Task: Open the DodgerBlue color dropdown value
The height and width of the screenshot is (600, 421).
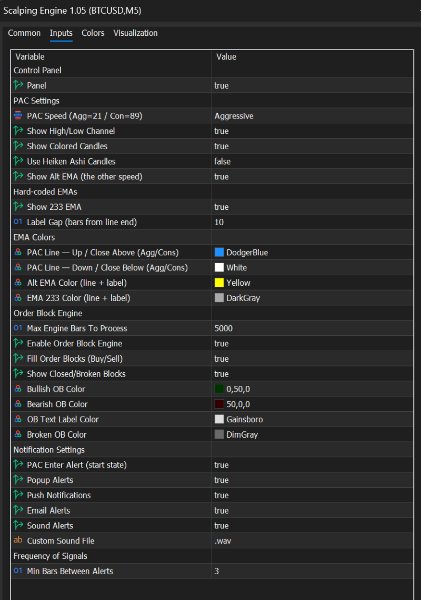Action: tap(312, 253)
